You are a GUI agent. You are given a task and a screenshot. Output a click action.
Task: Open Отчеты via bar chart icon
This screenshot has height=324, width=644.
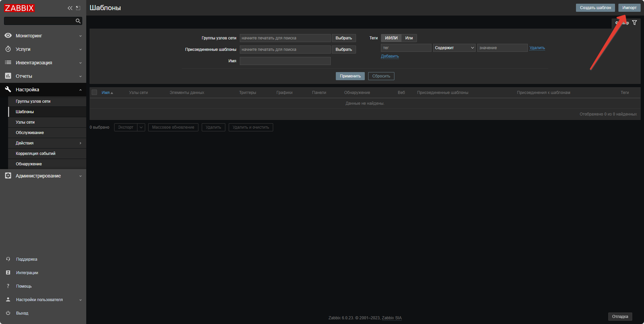coord(8,76)
